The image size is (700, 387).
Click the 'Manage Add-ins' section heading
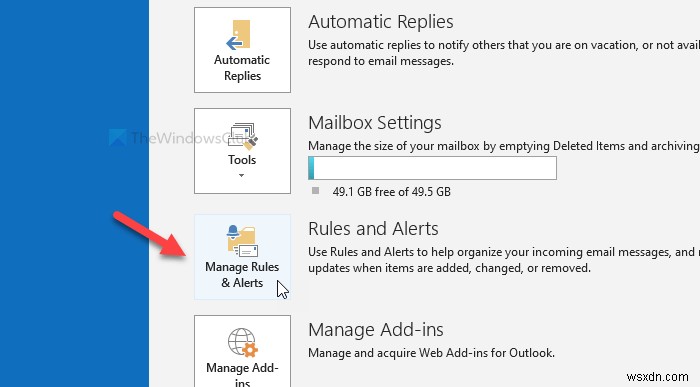pyautogui.click(x=376, y=330)
